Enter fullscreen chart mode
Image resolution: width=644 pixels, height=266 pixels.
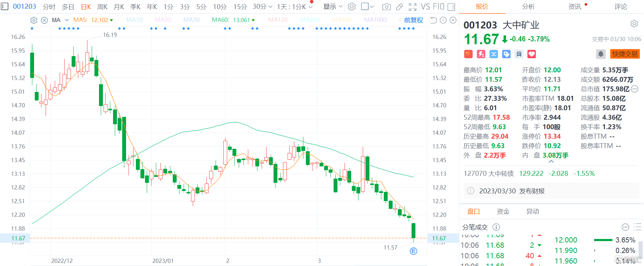point(413,7)
